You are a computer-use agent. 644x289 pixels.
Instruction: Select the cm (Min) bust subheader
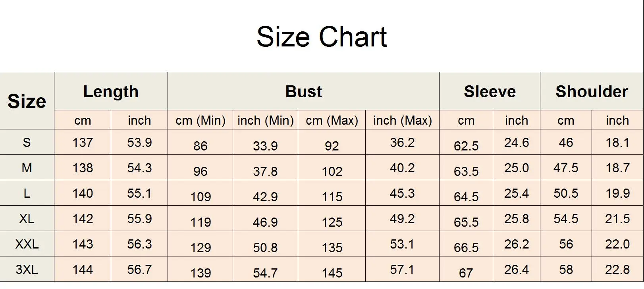(x=200, y=120)
